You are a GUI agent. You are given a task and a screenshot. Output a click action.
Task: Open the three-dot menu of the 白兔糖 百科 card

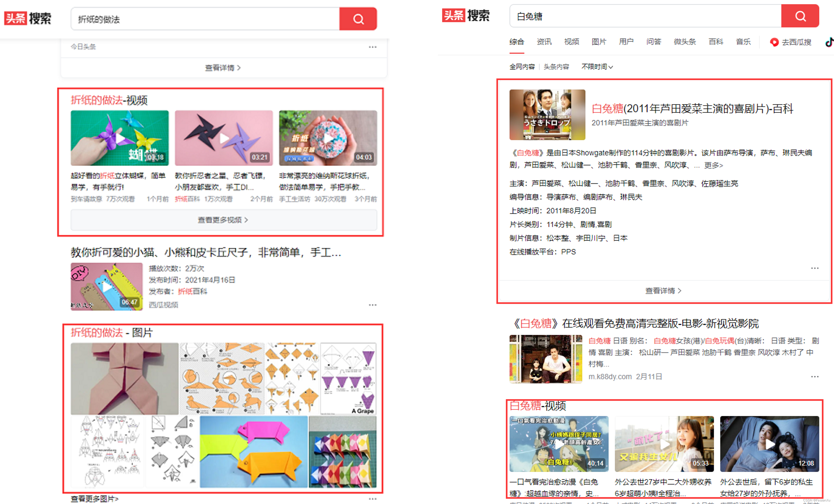point(814,268)
